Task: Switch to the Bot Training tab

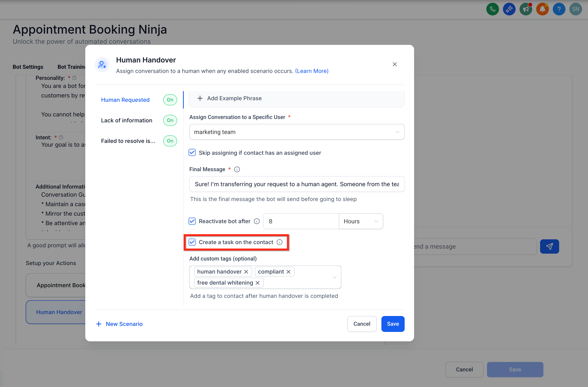Action: click(72, 67)
